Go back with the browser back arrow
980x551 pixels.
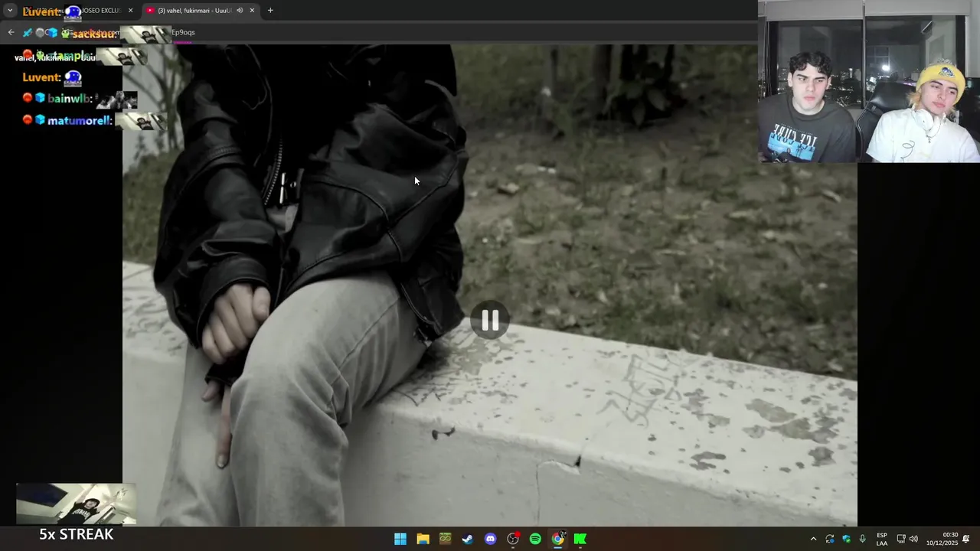coord(11,32)
